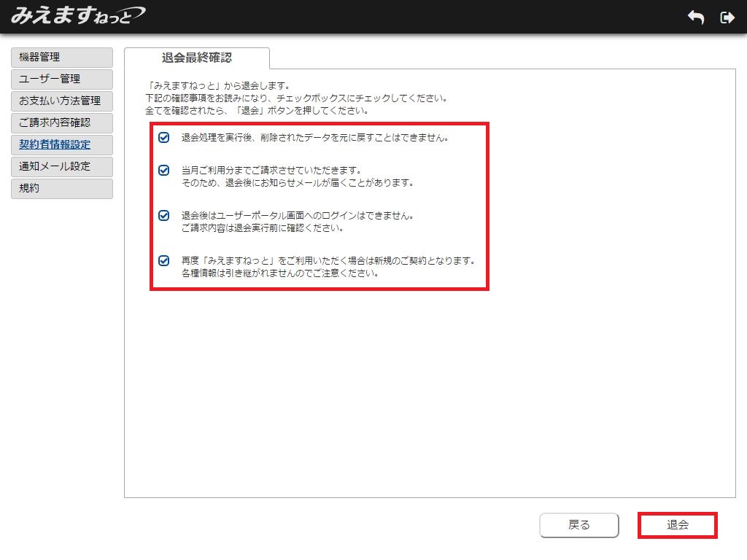Screen dimensions: 747x560
Task: Click the みえますねっと logo
Action: pyautogui.click(x=78, y=15)
